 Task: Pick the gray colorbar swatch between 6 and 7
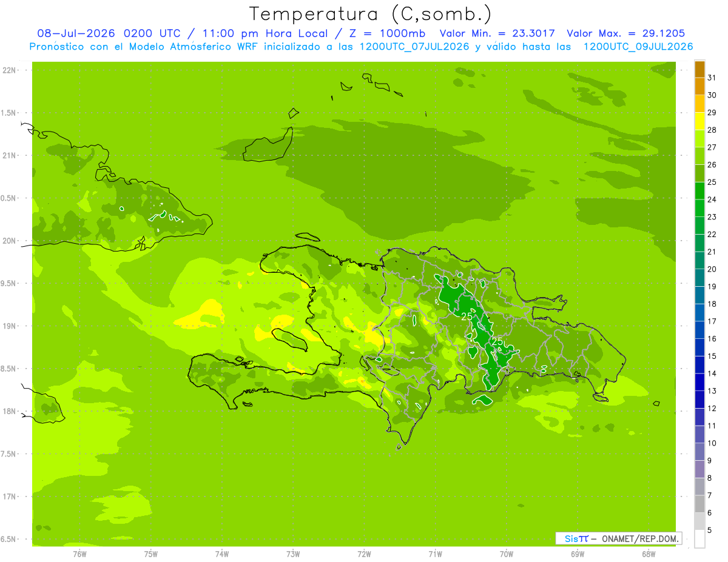coord(699,504)
